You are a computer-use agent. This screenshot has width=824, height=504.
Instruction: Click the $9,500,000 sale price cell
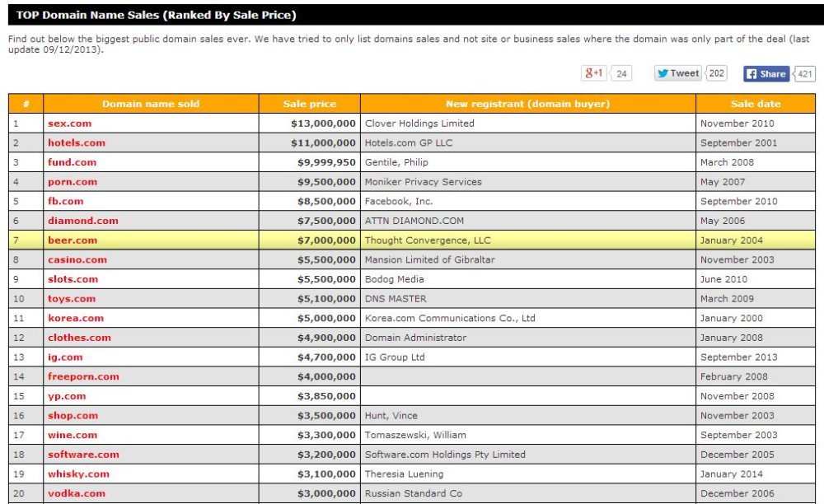click(x=310, y=182)
